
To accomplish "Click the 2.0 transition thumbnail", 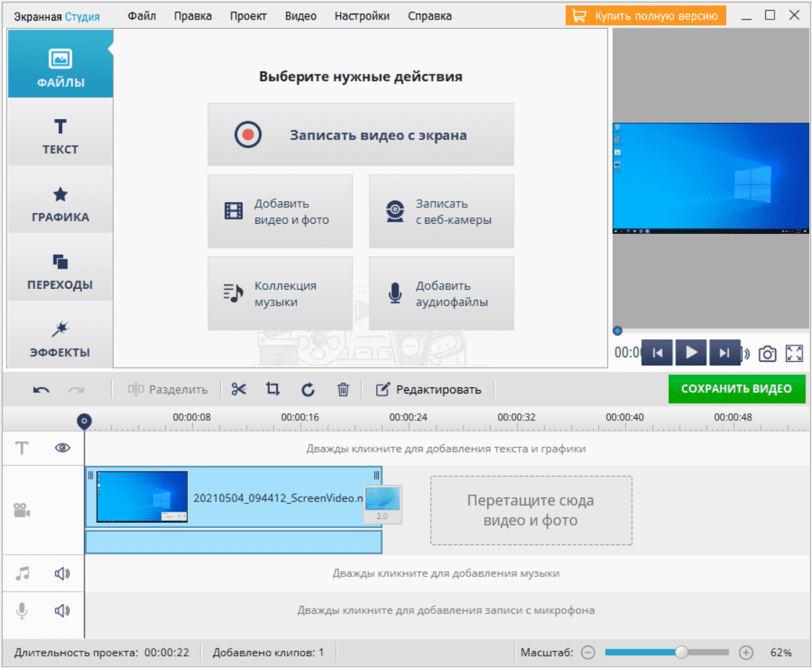I will [x=382, y=504].
